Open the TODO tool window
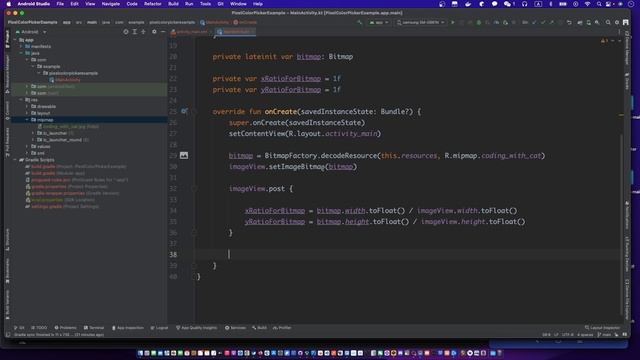 point(39,328)
